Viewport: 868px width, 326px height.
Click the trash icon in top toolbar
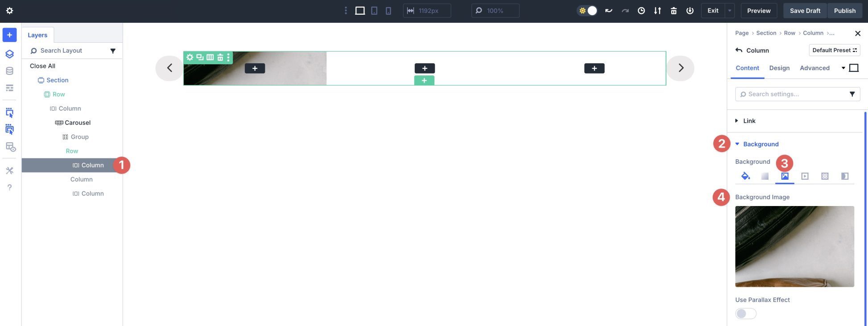coord(674,11)
